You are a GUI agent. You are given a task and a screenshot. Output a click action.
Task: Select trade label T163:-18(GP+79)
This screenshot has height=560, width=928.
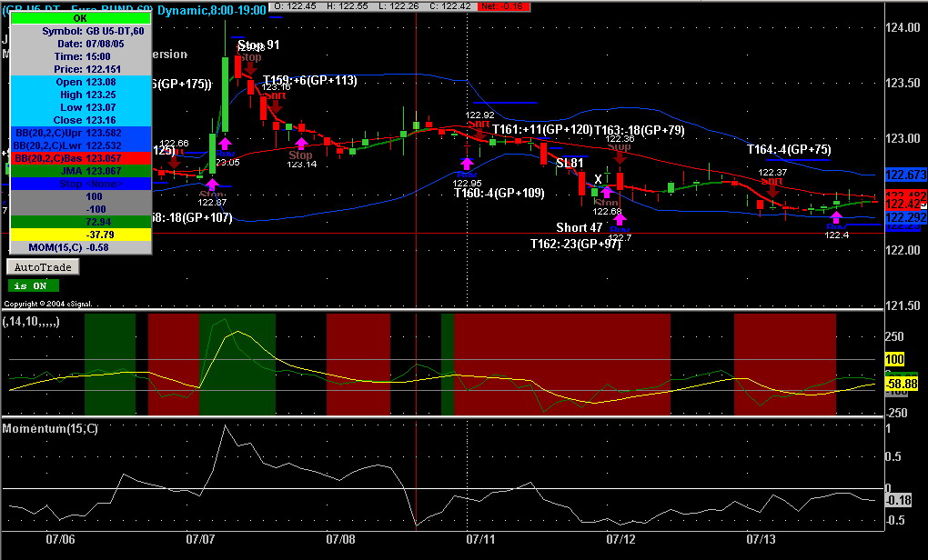640,130
